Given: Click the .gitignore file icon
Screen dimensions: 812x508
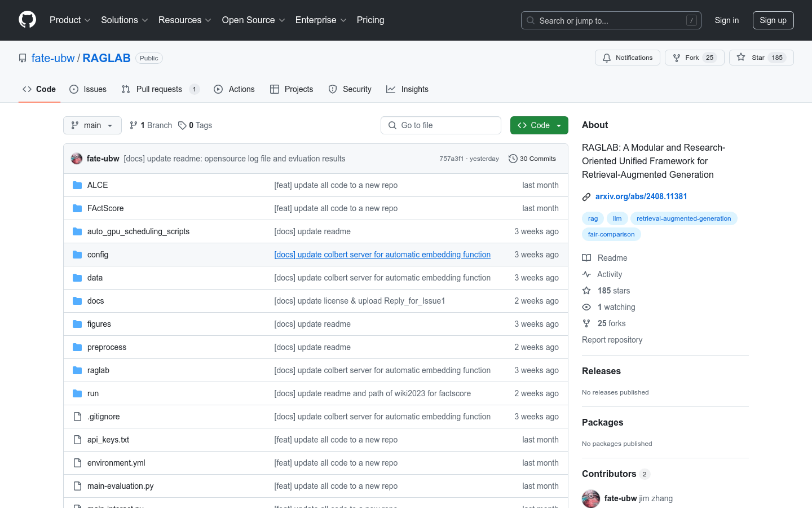Looking at the screenshot, I should click(77, 417).
